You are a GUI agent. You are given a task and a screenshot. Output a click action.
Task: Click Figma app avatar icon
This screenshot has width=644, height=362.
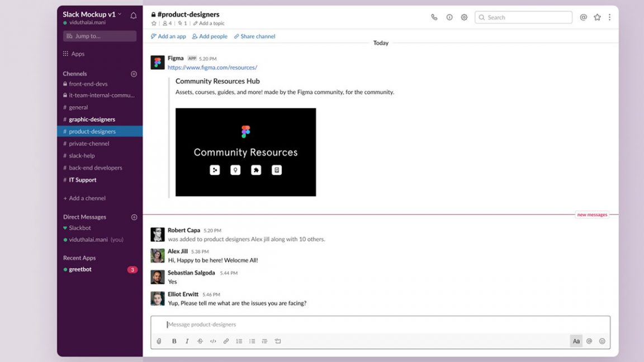pyautogui.click(x=158, y=63)
